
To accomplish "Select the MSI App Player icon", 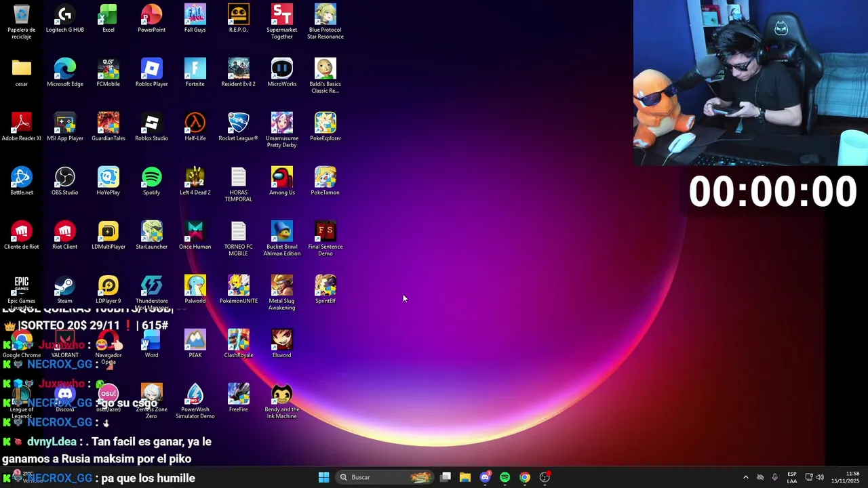I will click(x=65, y=127).
